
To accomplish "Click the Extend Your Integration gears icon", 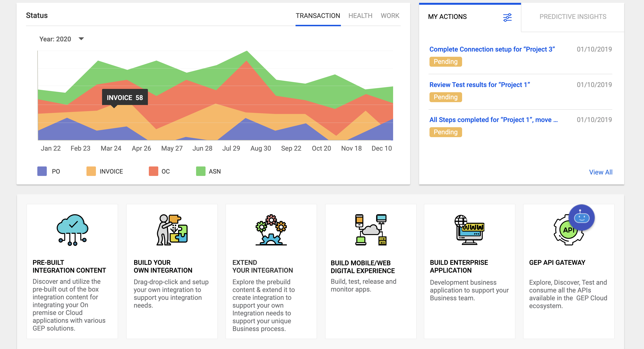I will 271,230.
